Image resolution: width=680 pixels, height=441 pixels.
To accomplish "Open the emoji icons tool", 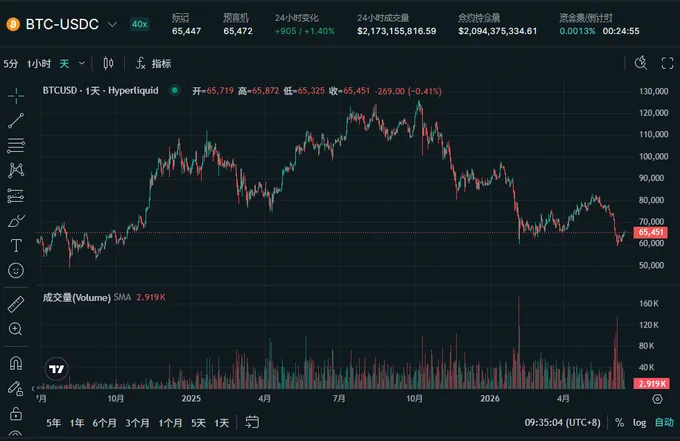I will pos(16,271).
